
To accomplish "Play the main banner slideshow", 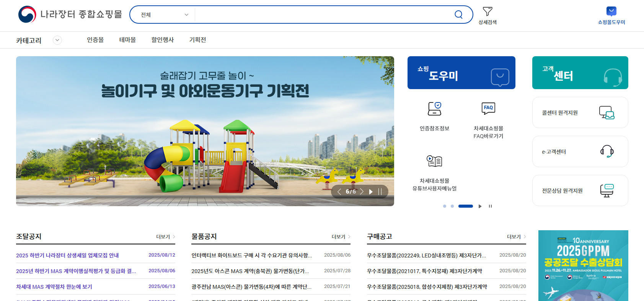I will pyautogui.click(x=371, y=192).
